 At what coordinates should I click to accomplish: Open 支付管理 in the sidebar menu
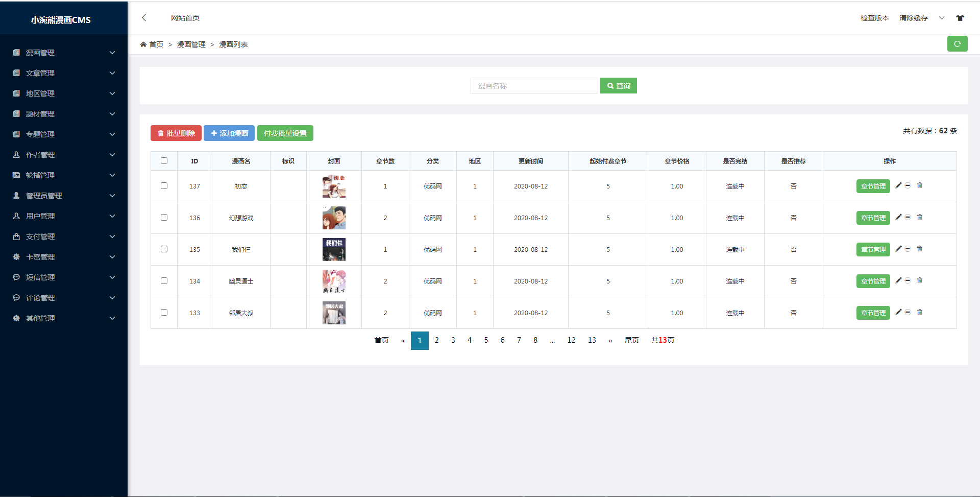pos(64,236)
